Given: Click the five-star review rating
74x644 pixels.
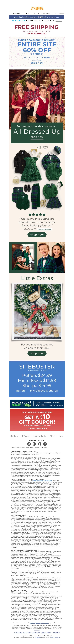Looking at the screenshot, I should tap(37, 214).
